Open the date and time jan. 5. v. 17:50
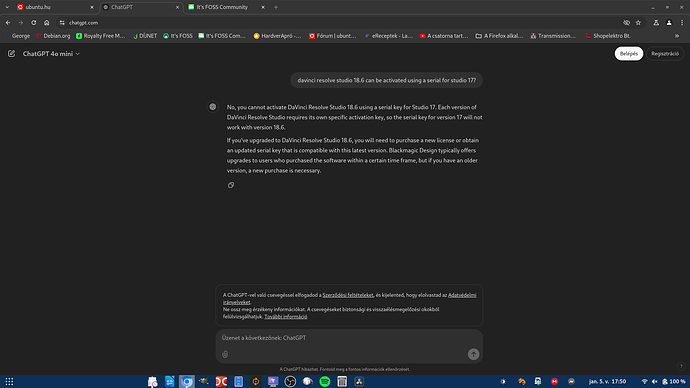Image resolution: width=690 pixels, height=388 pixels. click(607, 381)
